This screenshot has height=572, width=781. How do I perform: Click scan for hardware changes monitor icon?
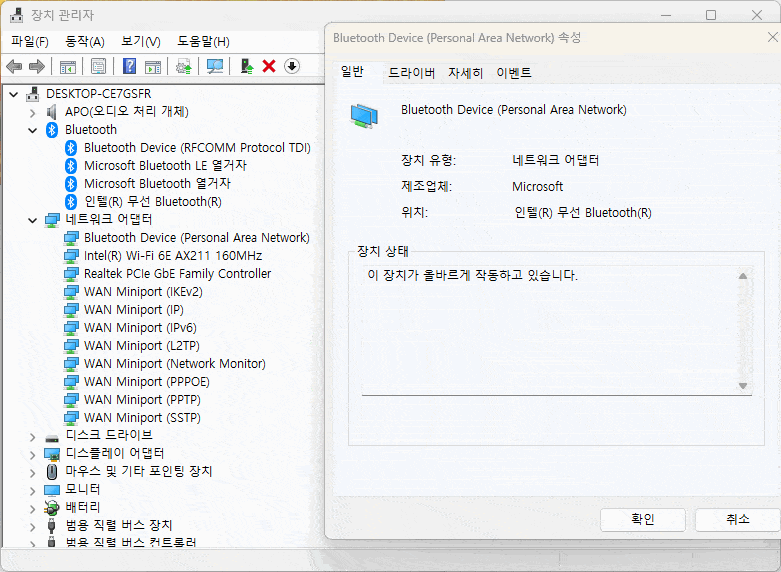pyautogui.click(x=215, y=66)
